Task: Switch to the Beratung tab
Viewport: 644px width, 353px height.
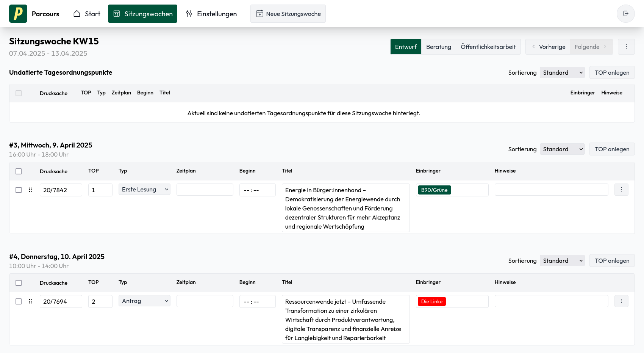Action: (439, 47)
